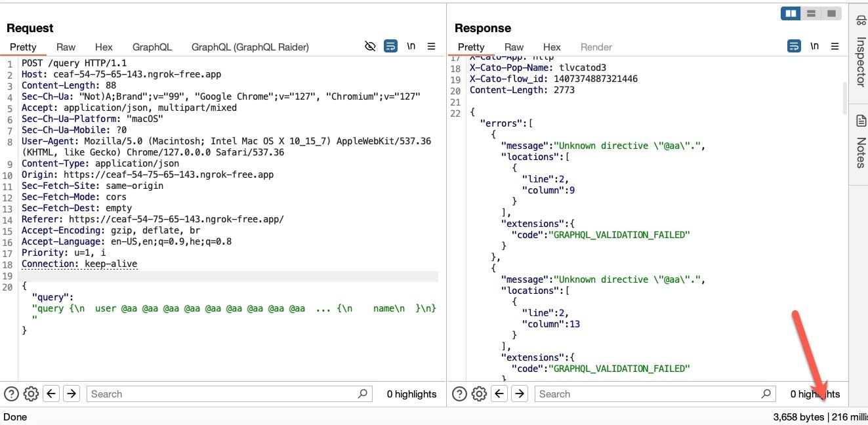Screen dimensions: 868x425
Task: Click the query string with @aa directives
Action: [234, 308]
